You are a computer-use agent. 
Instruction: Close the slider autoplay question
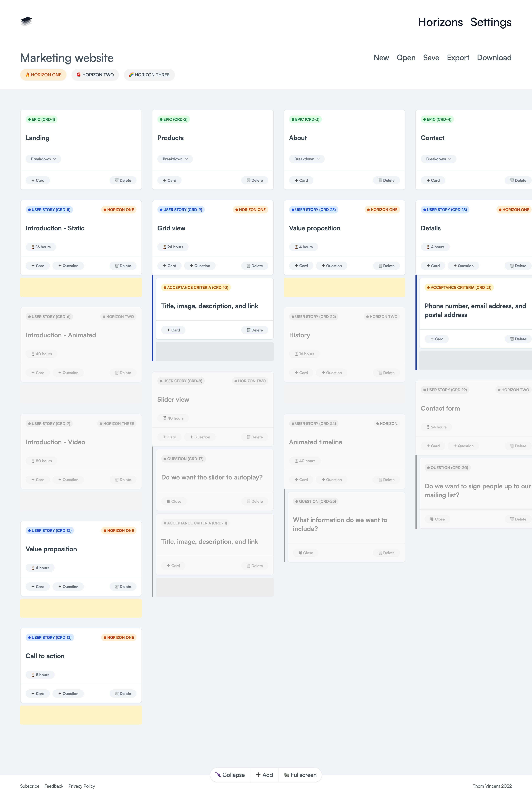pyautogui.click(x=174, y=501)
